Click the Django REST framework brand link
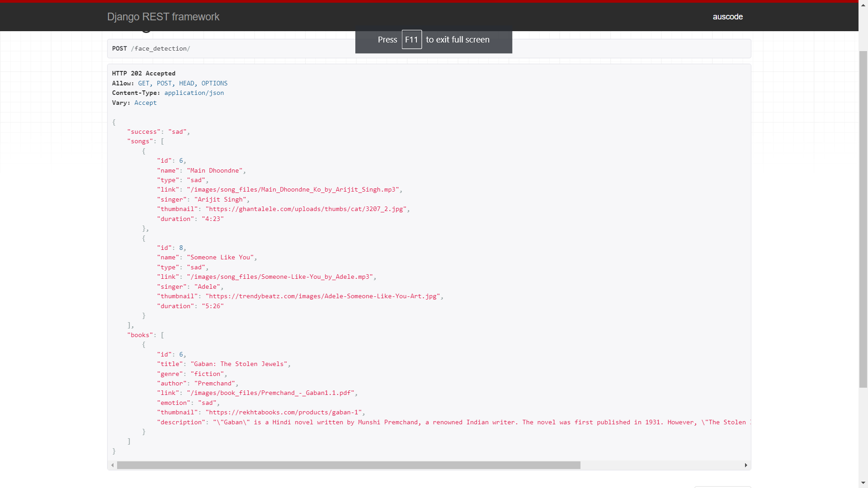This screenshot has width=868, height=488. [x=163, y=17]
